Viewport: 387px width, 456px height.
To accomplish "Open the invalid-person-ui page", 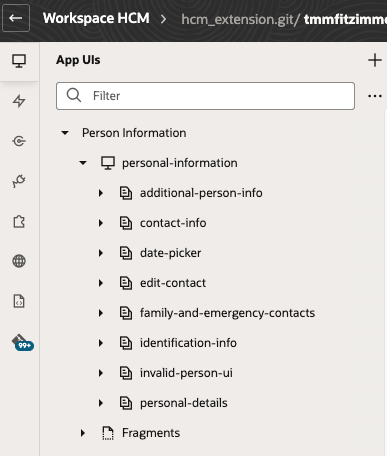I will (x=186, y=373).
